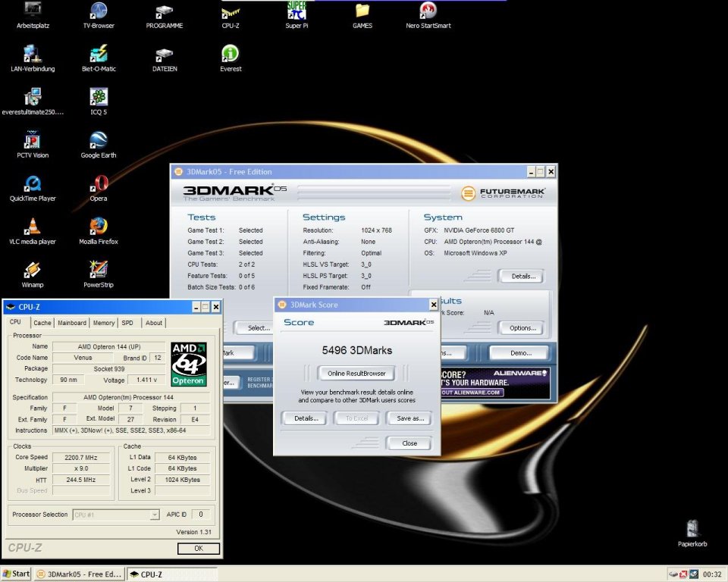The width and height of the screenshot is (728, 582).
Task: Switch to the Memory tab in CPU-Z
Action: [x=104, y=323]
